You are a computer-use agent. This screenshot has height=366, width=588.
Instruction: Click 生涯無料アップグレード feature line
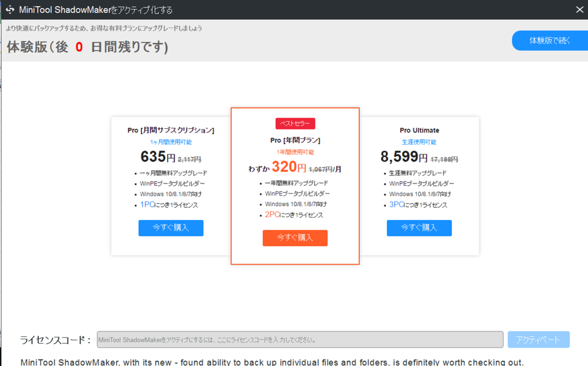417,173
